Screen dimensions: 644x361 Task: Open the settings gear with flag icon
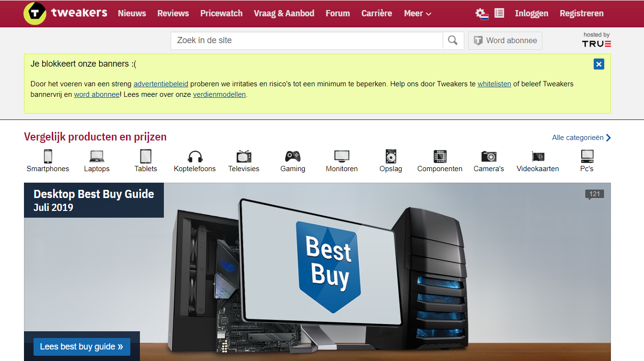click(x=482, y=13)
